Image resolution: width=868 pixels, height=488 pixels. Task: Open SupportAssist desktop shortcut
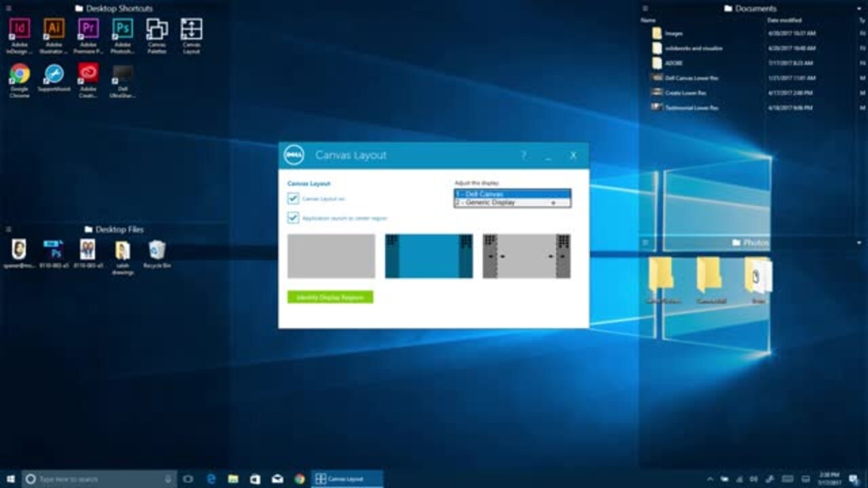click(x=54, y=79)
